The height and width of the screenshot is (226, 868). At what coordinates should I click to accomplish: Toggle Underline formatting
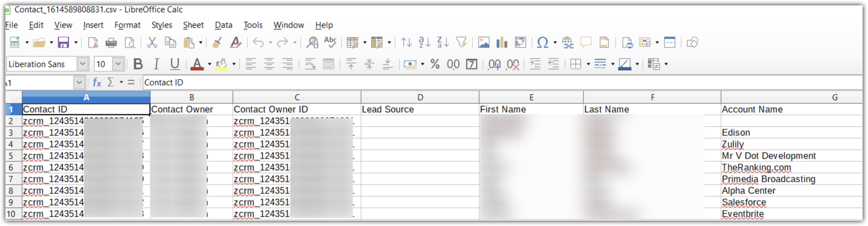coord(175,64)
